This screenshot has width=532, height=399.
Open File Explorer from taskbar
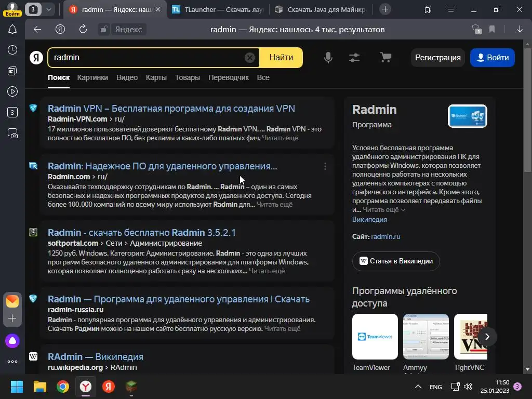point(39,387)
